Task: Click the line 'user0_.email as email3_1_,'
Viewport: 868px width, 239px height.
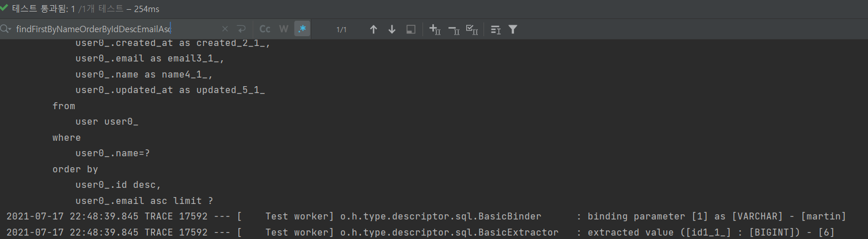Action: pos(150,59)
